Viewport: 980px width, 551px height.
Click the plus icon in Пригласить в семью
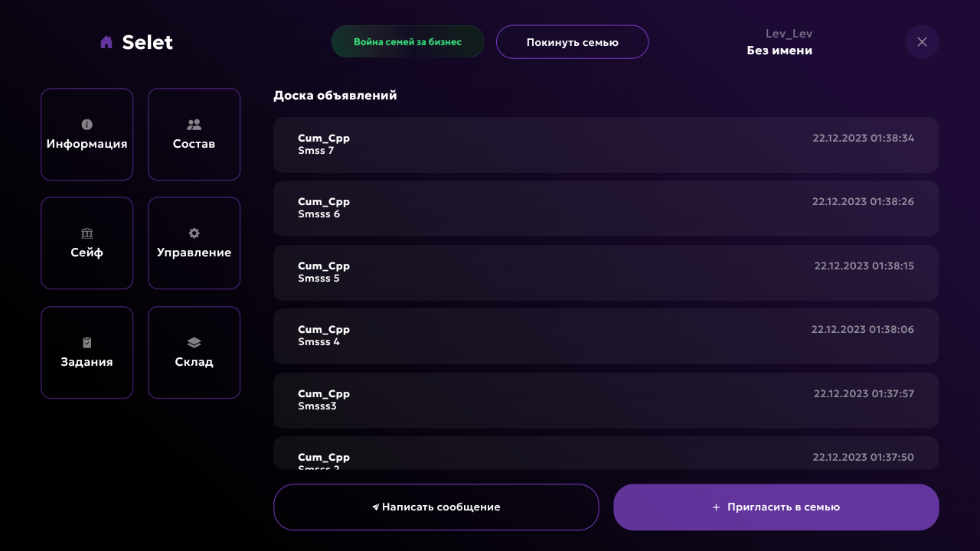click(716, 507)
